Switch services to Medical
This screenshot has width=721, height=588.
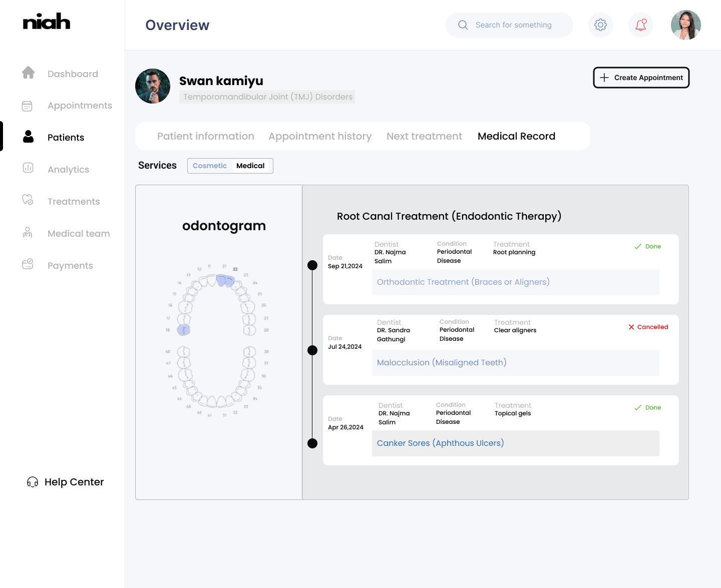click(x=250, y=166)
